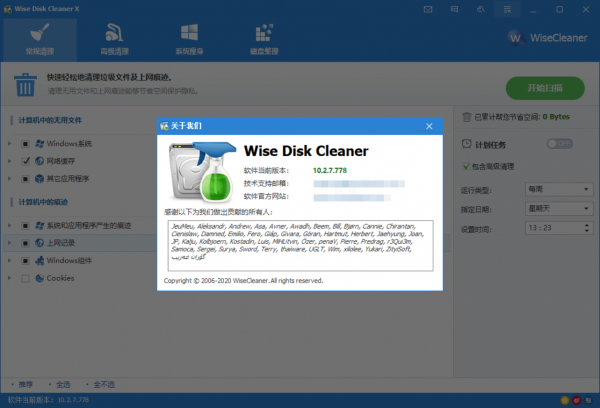
Task: Turn on the 计划任务 OFF switch
Action: click(559, 144)
